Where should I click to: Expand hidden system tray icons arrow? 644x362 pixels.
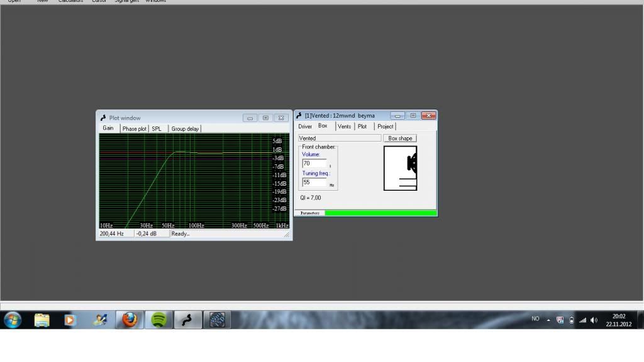click(548, 320)
